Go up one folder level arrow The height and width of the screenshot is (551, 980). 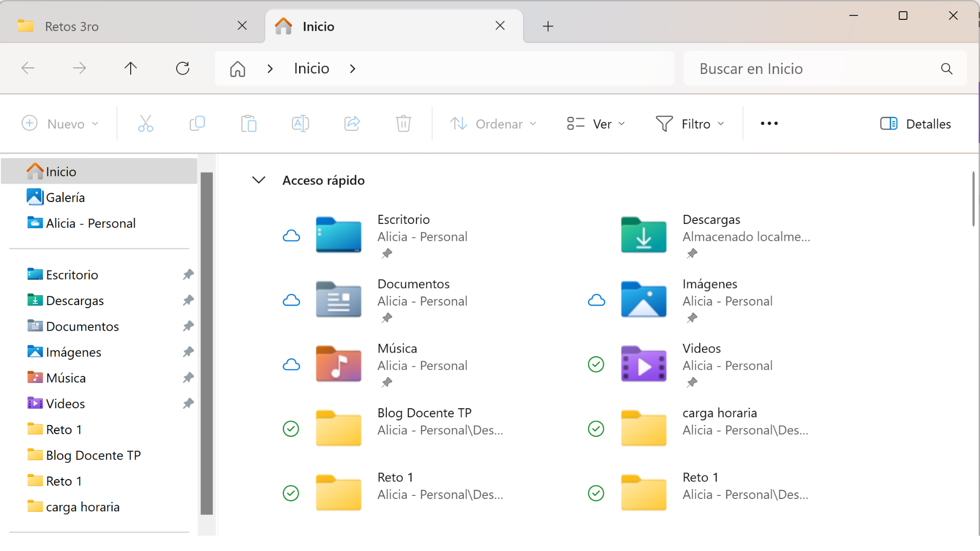point(131,68)
